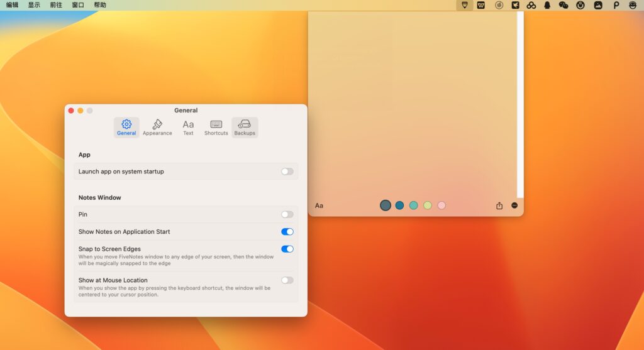
Task: Click the Notes Window section heading
Action: (100, 197)
